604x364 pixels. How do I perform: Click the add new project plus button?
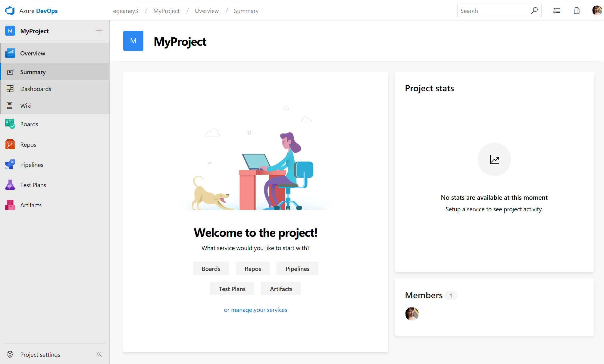(x=99, y=31)
